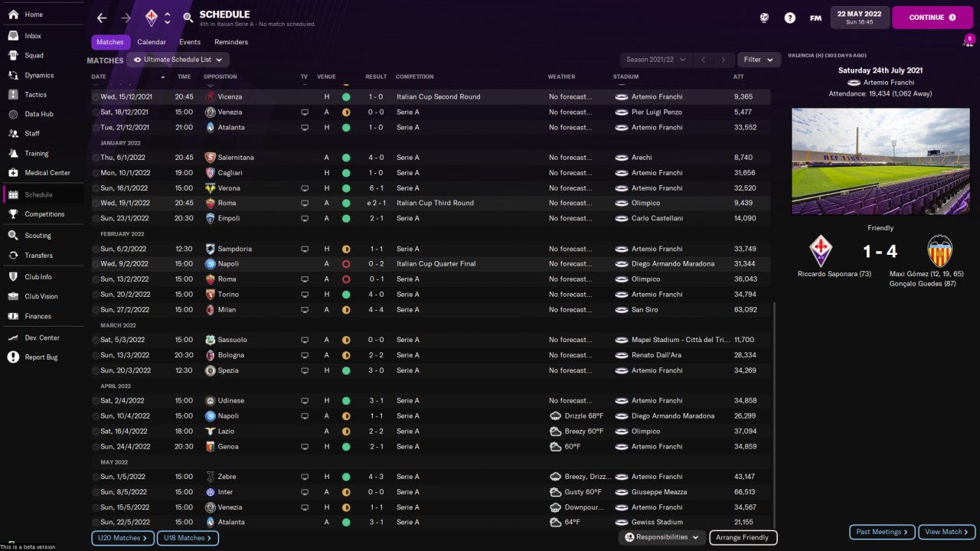Click the Dev. Center icon
The width and height of the screenshot is (980, 551).
click(x=13, y=337)
